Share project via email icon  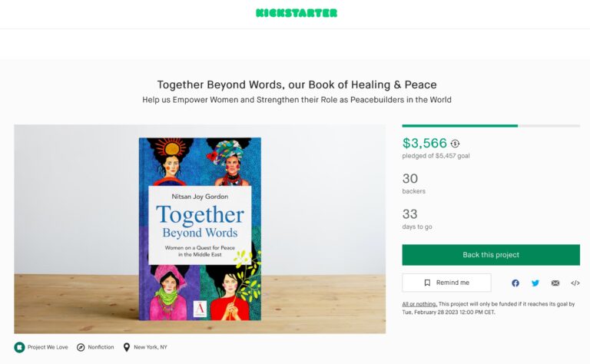tap(555, 283)
